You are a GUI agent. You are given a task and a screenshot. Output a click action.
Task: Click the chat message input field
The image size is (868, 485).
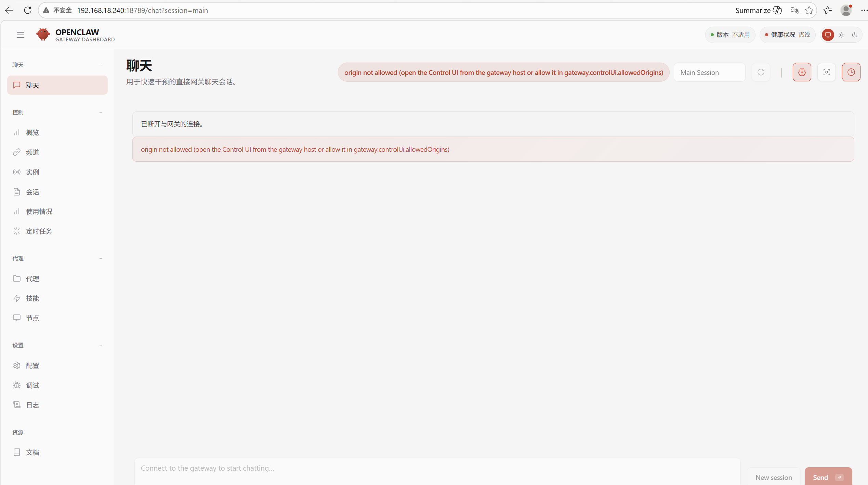coord(437,468)
